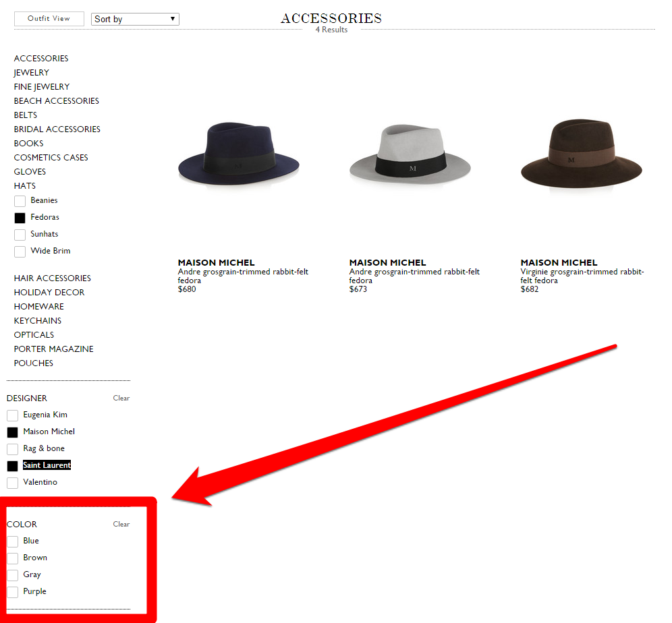Open the navy blue fedora image
Viewport: 672px width, 623px height.
[x=239, y=153]
